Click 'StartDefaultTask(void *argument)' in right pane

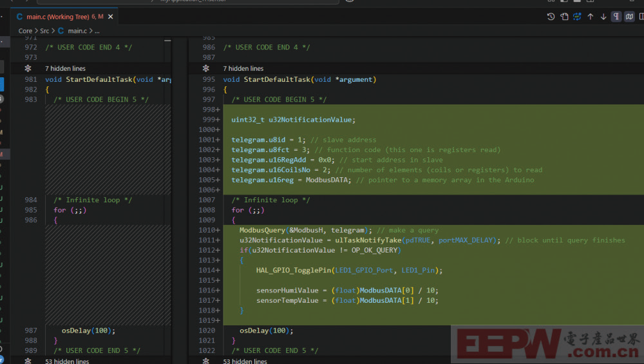[310, 79]
